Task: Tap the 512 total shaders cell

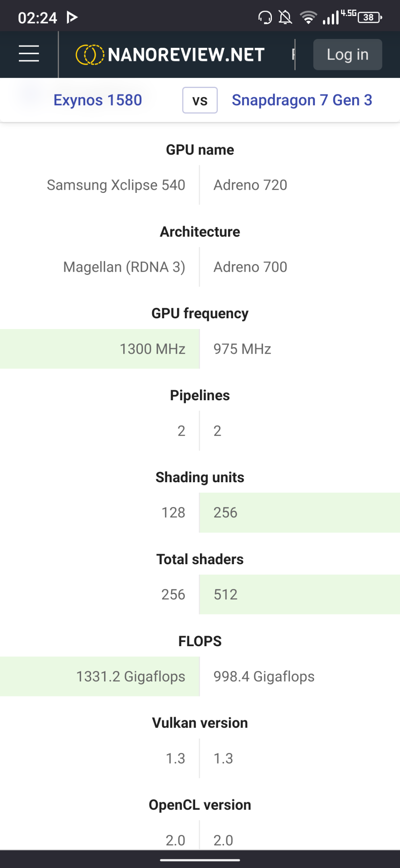Action: tap(300, 594)
